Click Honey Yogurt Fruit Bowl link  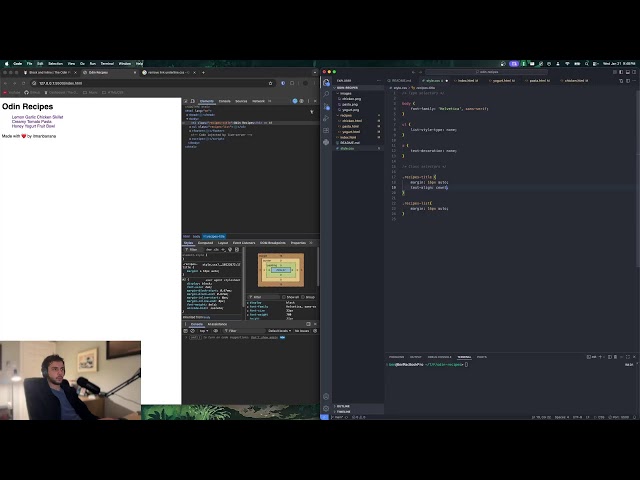(33, 126)
